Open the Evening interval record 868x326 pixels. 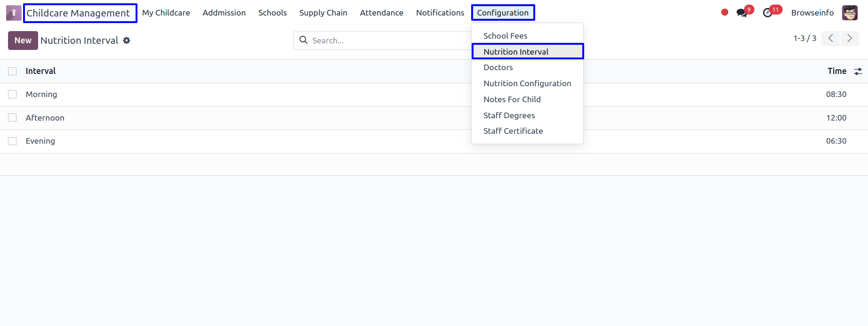40,141
